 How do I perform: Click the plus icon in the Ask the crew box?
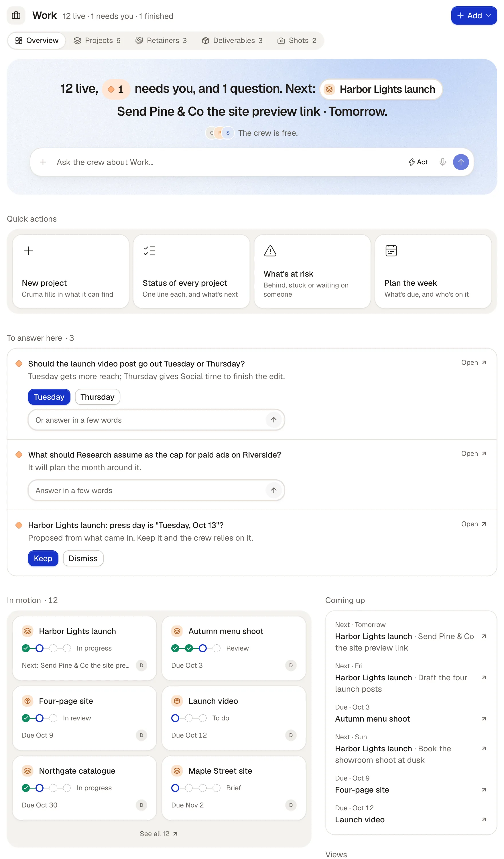tap(43, 162)
